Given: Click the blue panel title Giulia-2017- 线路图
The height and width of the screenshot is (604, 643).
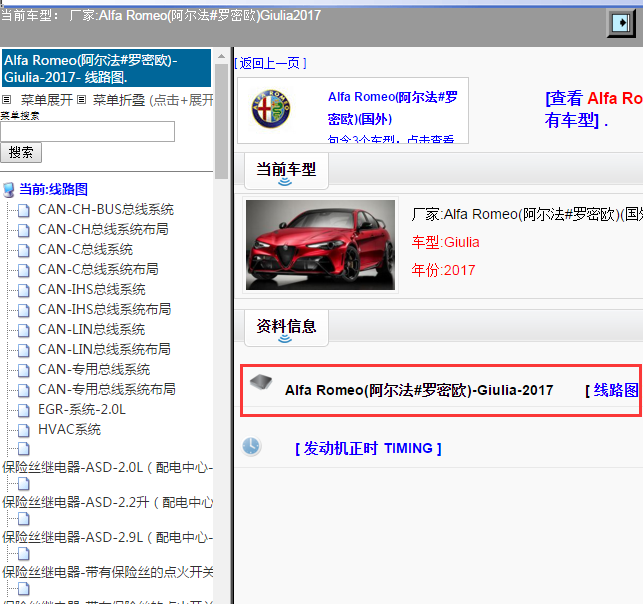Looking at the screenshot, I should click(x=106, y=68).
